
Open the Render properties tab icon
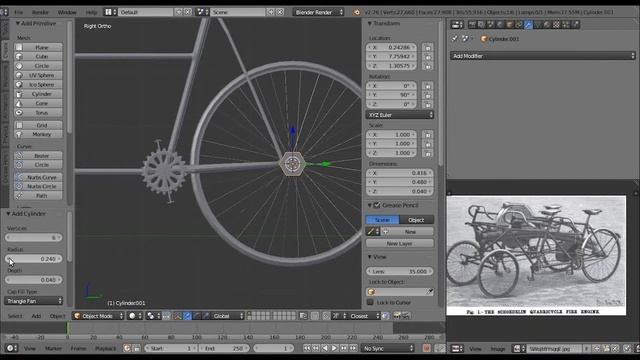(x=472, y=25)
